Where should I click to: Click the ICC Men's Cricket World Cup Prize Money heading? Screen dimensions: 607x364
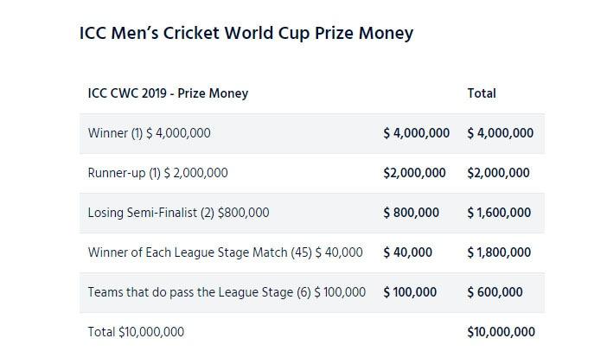pyautogui.click(x=246, y=33)
